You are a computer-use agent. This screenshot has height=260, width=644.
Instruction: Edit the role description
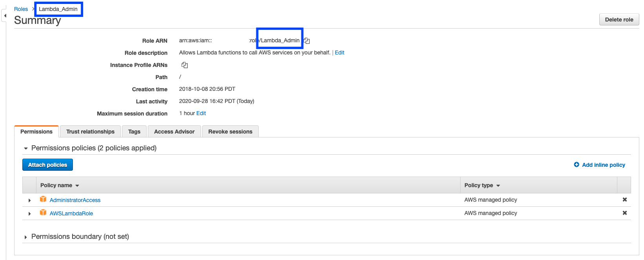(339, 52)
